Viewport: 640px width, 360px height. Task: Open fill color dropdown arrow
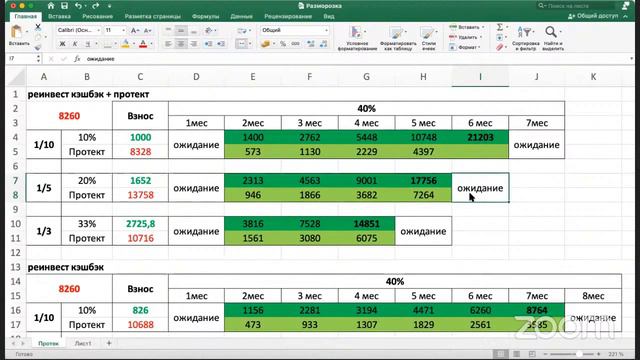tap(133, 44)
